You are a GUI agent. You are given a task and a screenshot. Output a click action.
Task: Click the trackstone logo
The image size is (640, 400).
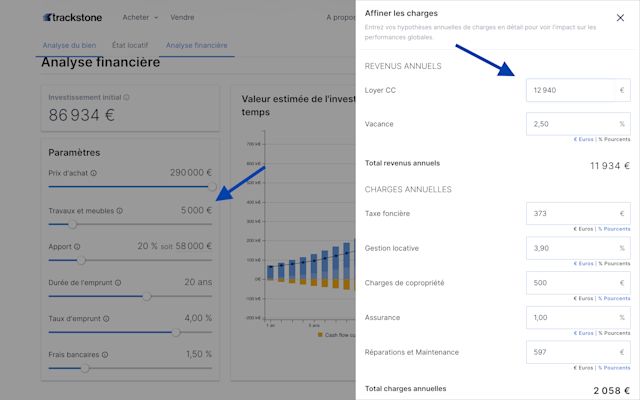[72, 18]
